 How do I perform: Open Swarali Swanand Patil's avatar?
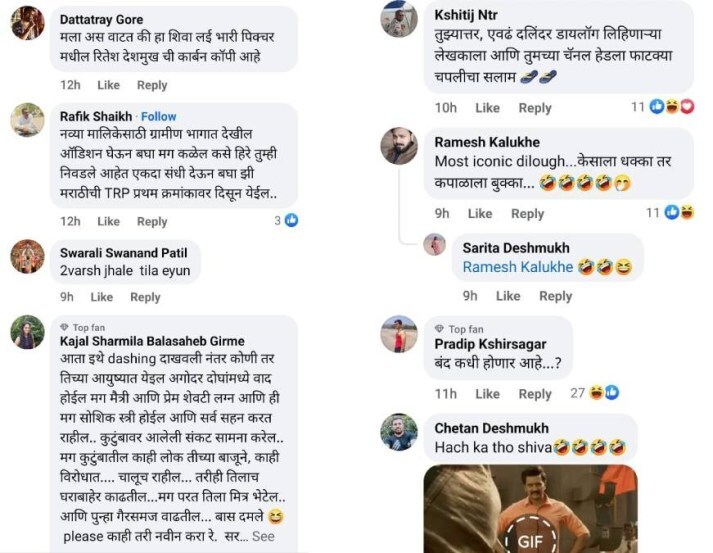(x=27, y=256)
